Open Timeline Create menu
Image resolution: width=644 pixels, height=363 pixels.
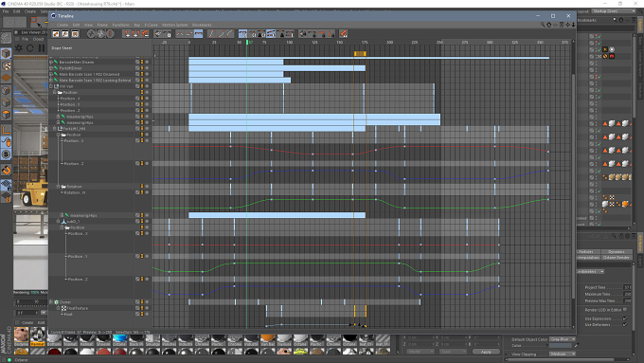(x=63, y=25)
